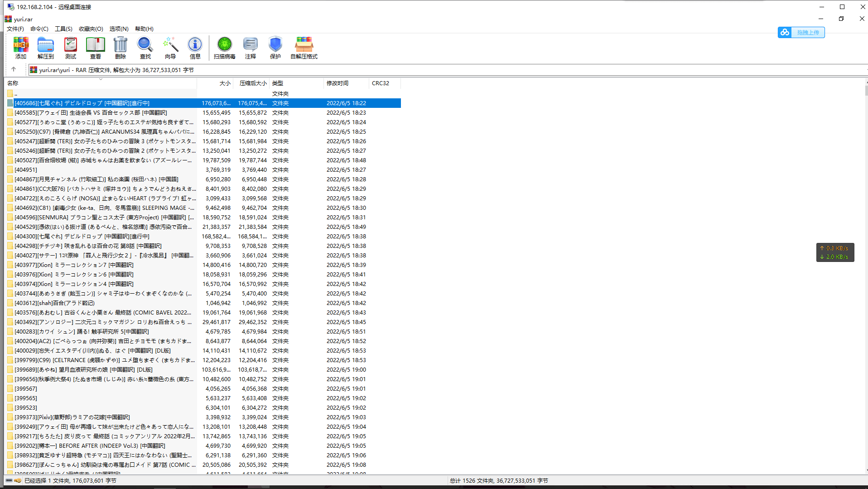Select the 添加 (Add) toolbar icon
The height and width of the screenshot is (489, 868).
[20, 48]
